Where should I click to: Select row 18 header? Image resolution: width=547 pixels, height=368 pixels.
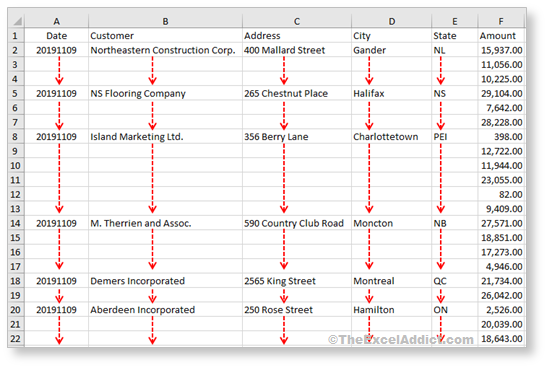click(16, 281)
